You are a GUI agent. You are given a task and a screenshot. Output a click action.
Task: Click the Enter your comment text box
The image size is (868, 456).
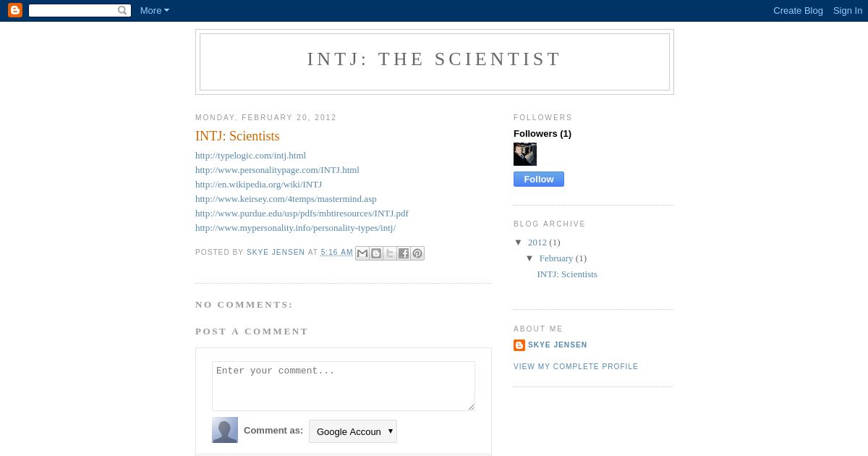pos(344,387)
